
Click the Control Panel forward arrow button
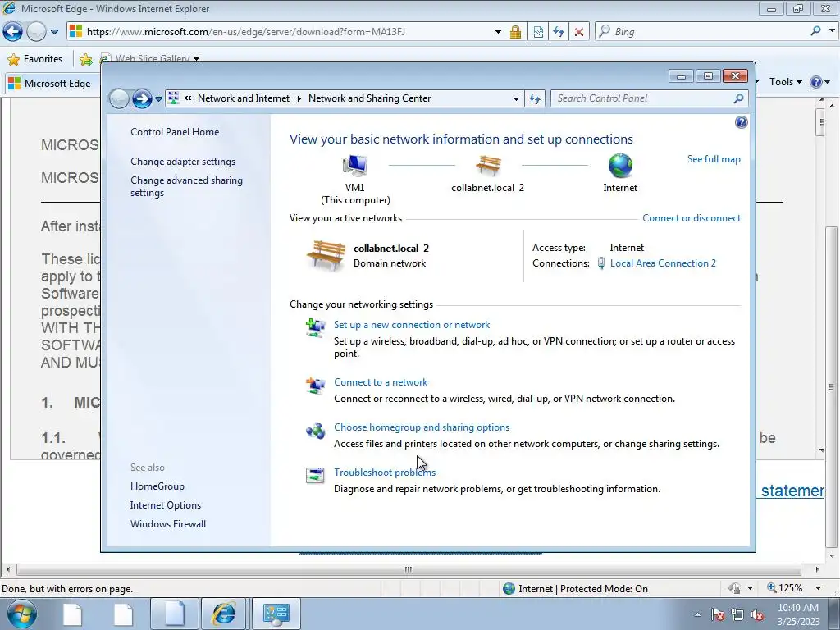pos(142,98)
